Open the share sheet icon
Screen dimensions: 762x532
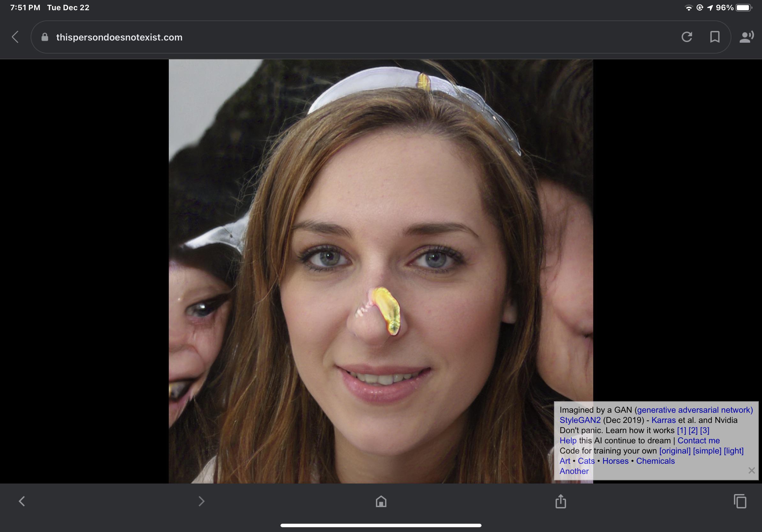[x=561, y=501]
